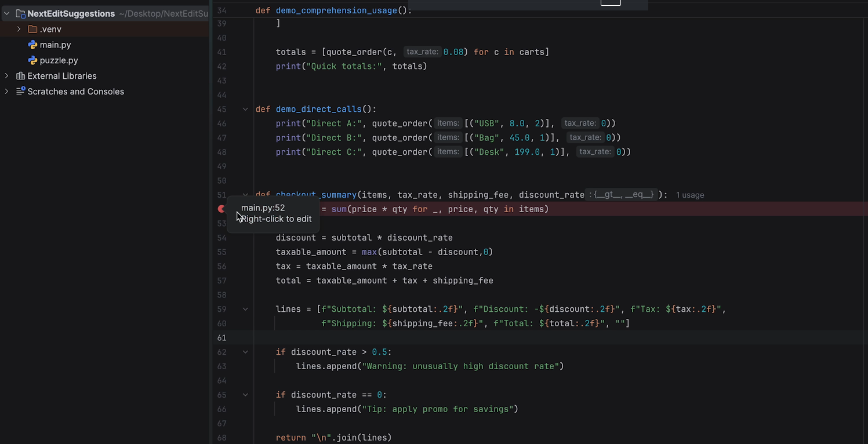The width and height of the screenshot is (868, 444).
Task: Expand the .venv folder
Action: (x=19, y=29)
